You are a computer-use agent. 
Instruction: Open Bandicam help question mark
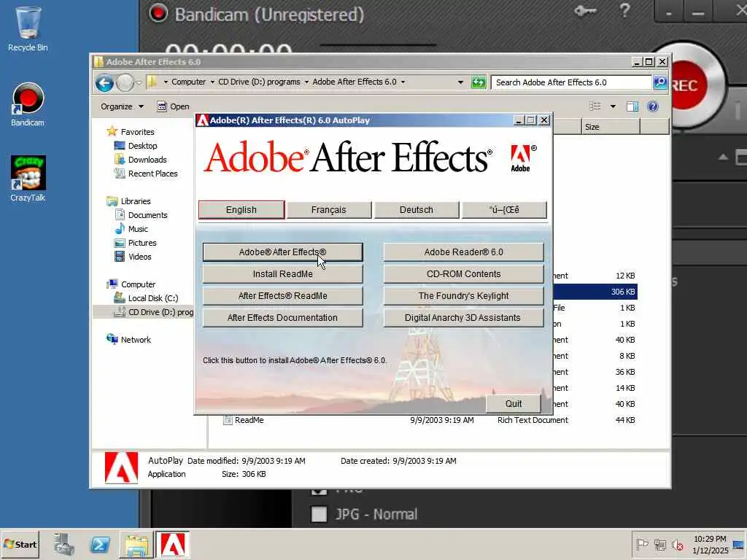pos(624,10)
